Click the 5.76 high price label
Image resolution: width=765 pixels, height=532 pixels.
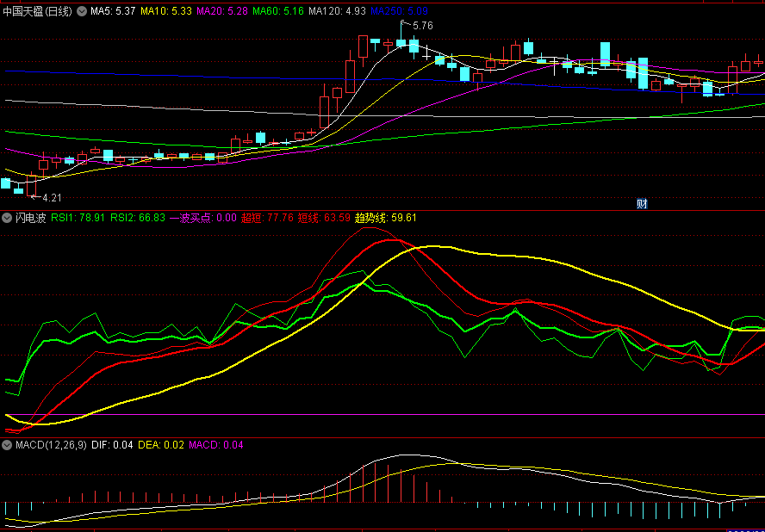[x=422, y=26]
